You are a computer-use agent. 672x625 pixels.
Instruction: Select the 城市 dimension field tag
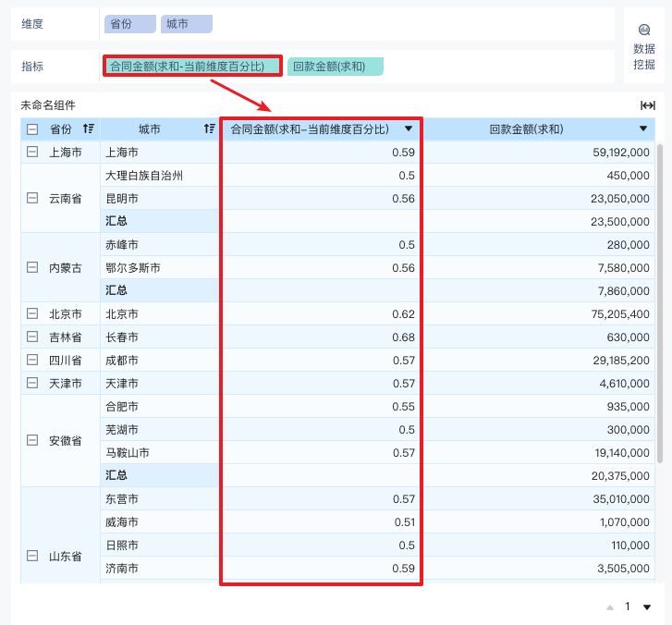click(187, 24)
